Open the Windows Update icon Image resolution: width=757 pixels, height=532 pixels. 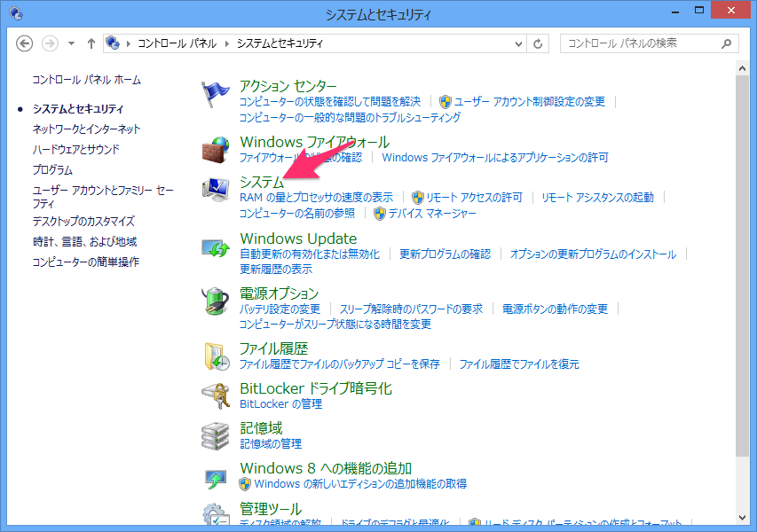click(x=216, y=247)
